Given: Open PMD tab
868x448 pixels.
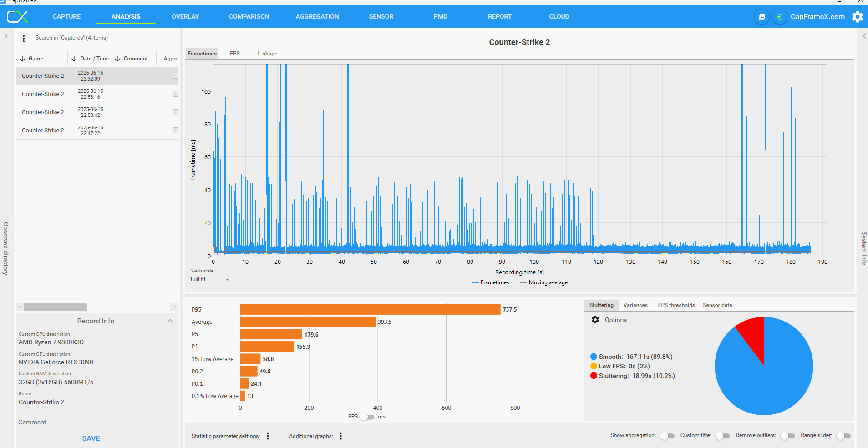Looking at the screenshot, I should [440, 17].
